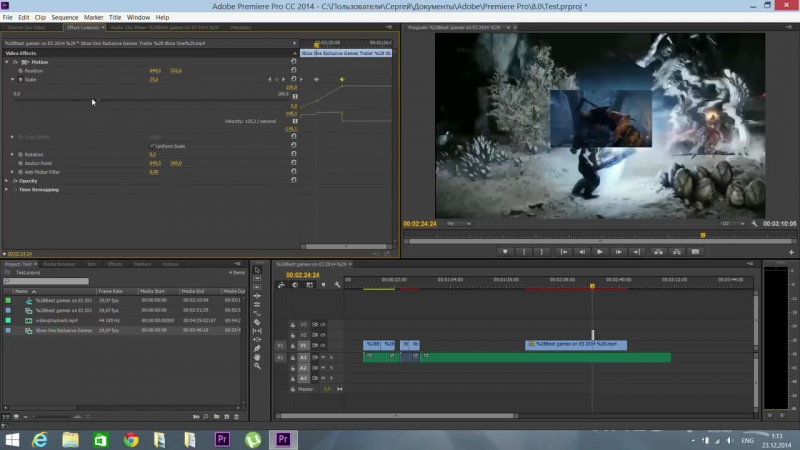800x450 pixels.
Task: Expand the Rotation property
Action: click(x=13, y=155)
